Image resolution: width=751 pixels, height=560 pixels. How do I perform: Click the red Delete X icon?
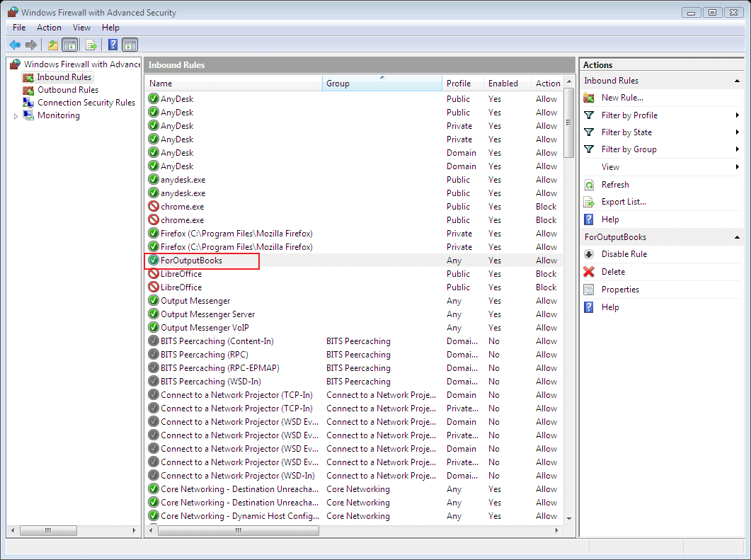[589, 272]
